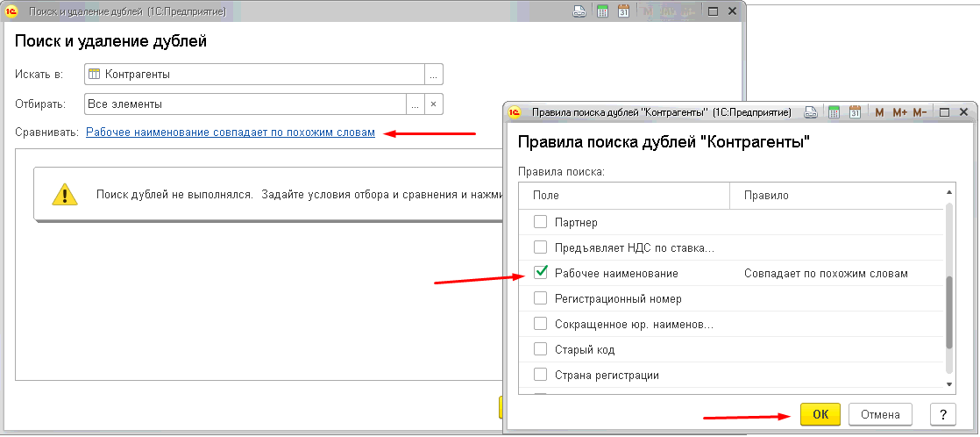Confirm rules with the OK button

(x=820, y=414)
